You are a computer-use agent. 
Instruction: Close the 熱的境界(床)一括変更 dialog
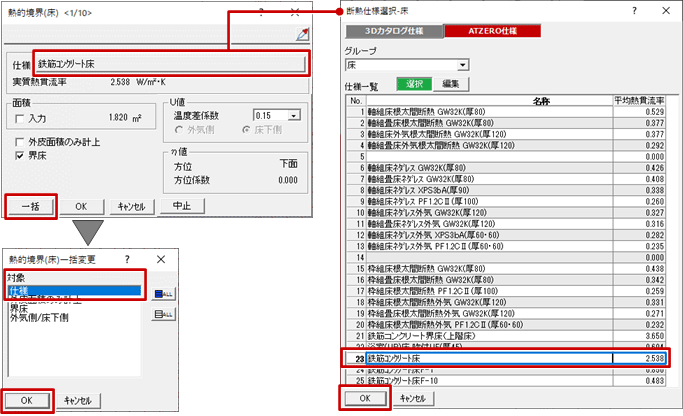160,259
